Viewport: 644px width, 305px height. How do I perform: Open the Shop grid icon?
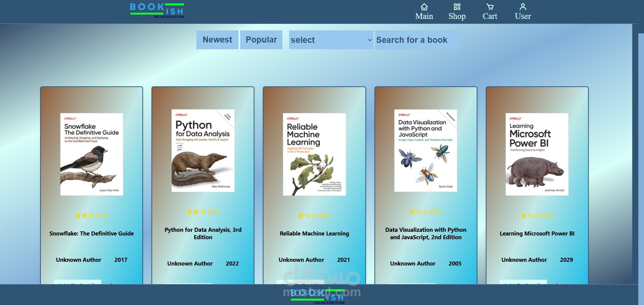click(x=457, y=7)
